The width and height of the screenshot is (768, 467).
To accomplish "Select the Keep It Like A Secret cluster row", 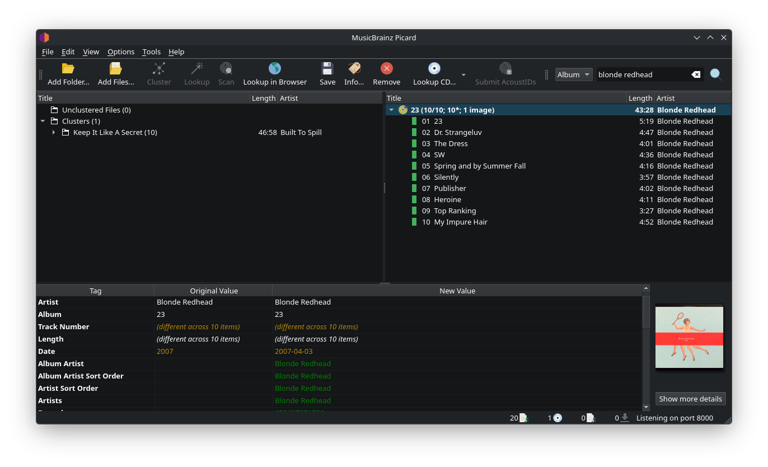I will [210, 132].
